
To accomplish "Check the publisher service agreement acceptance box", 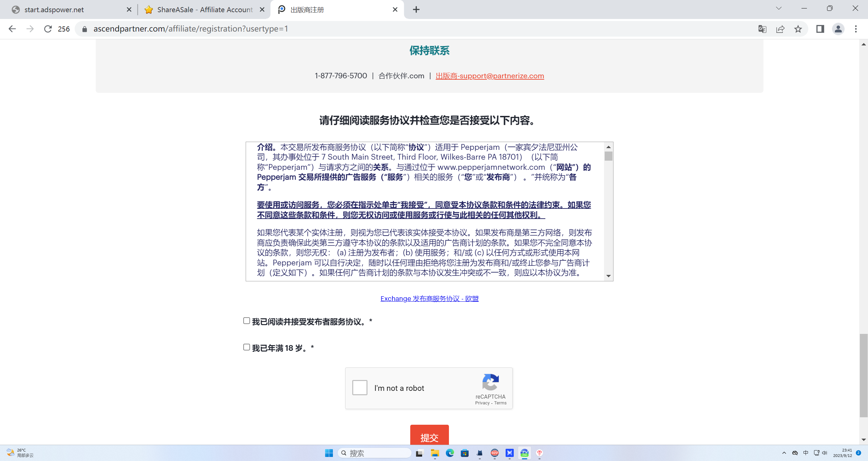I will click(246, 320).
